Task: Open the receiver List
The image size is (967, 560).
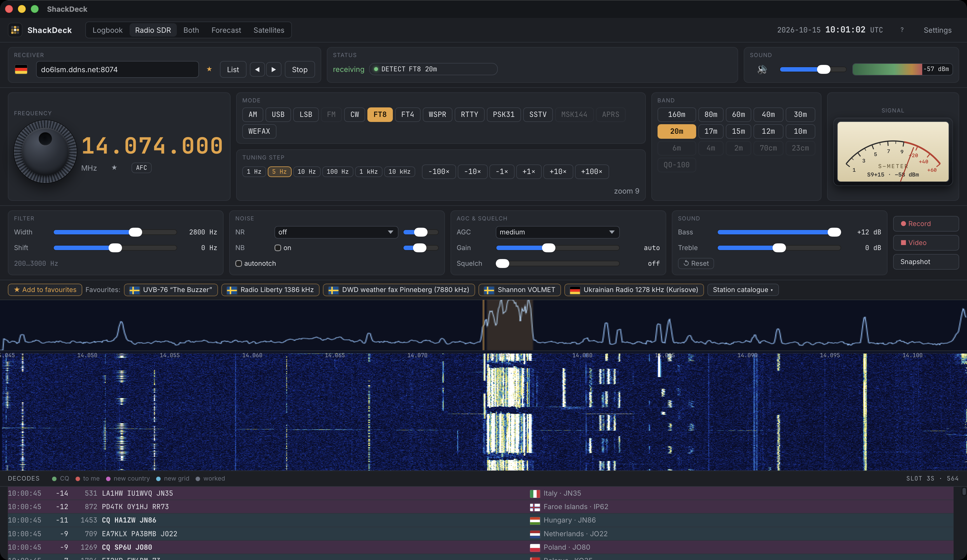Action: (x=233, y=69)
